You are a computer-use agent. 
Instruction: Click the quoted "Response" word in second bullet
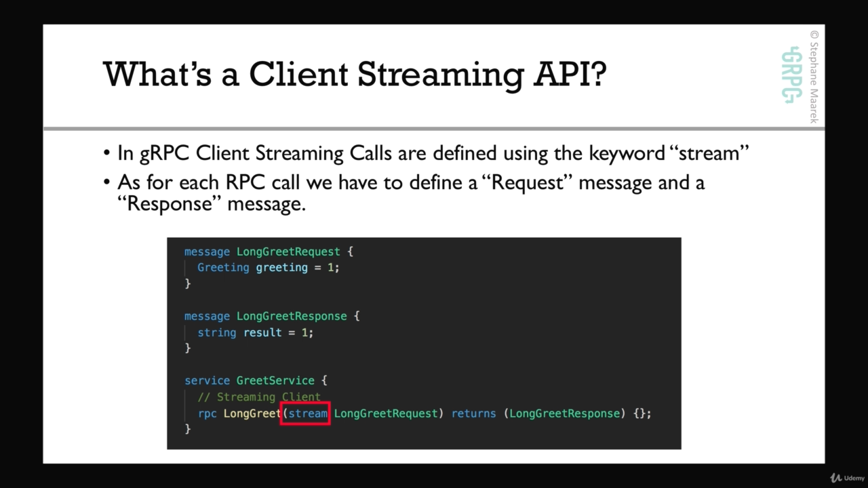[x=174, y=203]
